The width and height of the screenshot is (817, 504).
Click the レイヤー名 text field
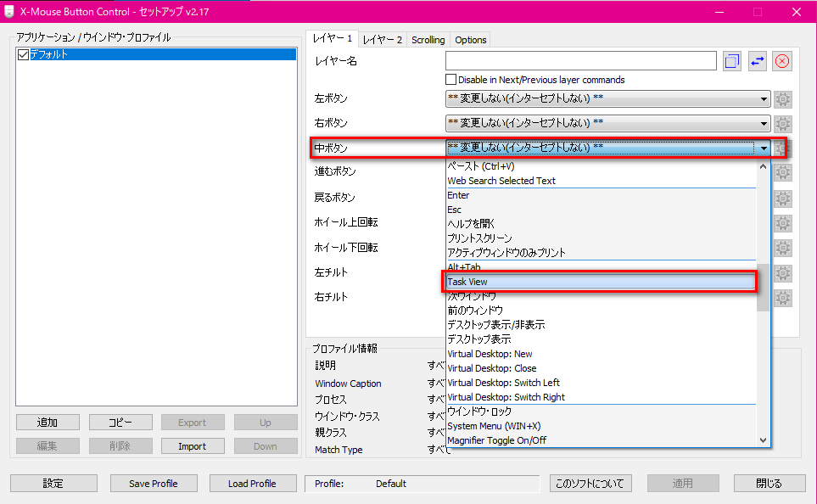pos(580,61)
